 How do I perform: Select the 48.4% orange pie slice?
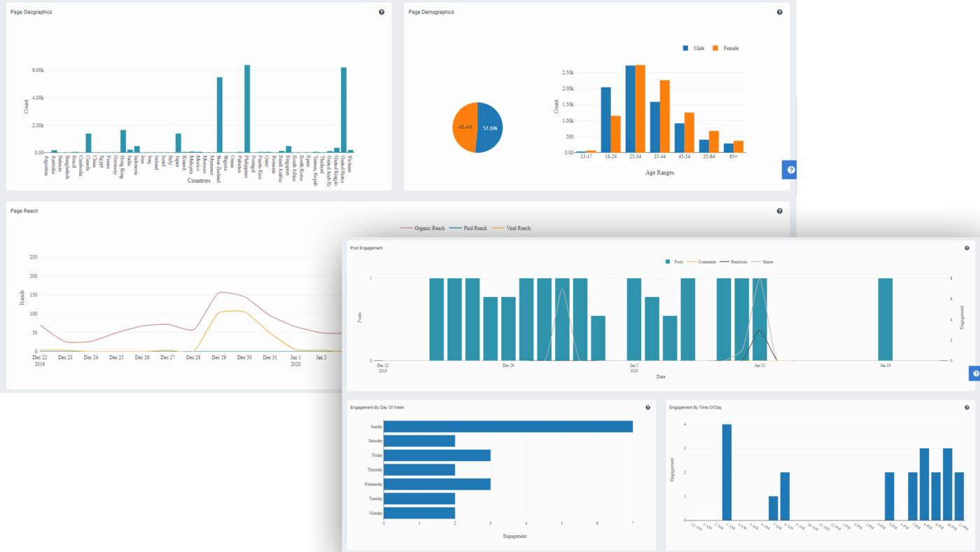tap(464, 127)
